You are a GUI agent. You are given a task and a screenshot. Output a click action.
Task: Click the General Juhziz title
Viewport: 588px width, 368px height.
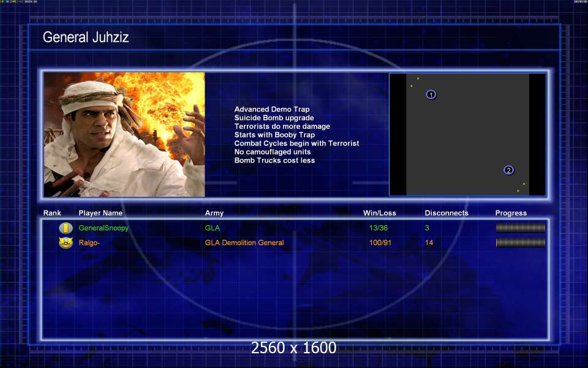point(86,37)
